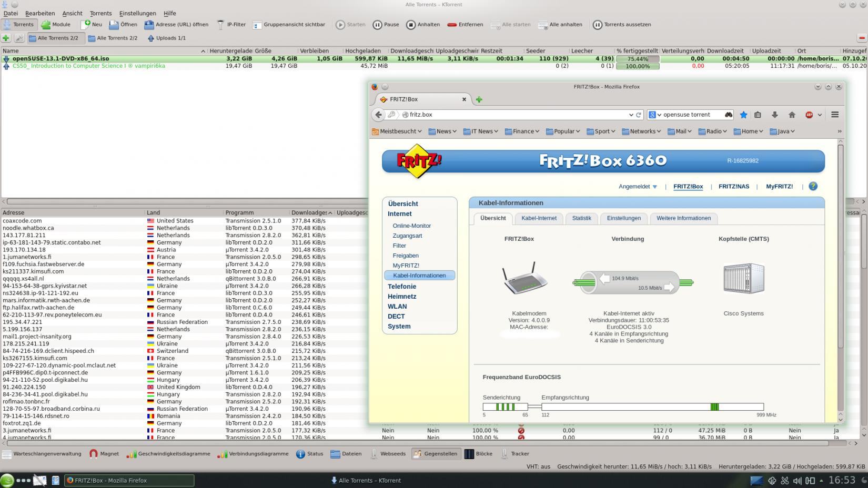This screenshot has width=868, height=488.
Task: Expand the Networks bookmarks folder
Action: pos(641,131)
